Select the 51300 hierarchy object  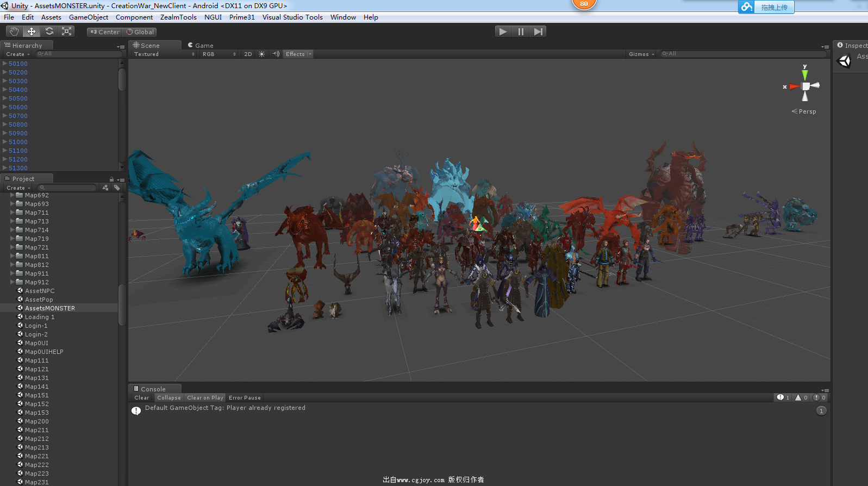(18, 168)
